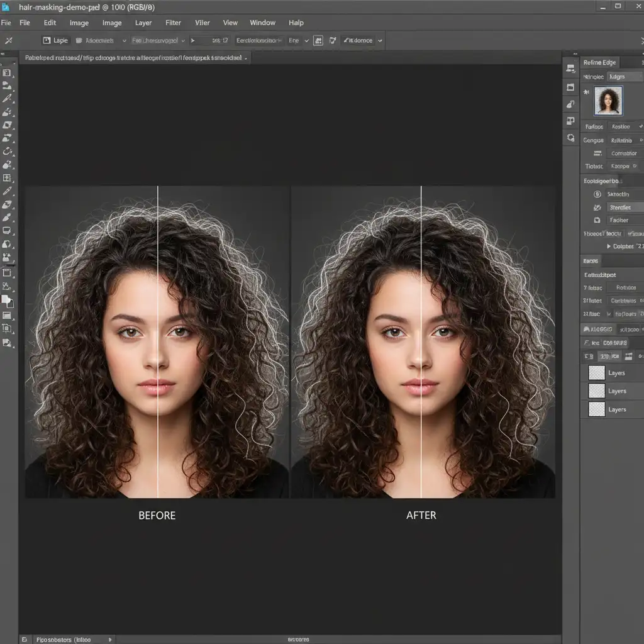The width and height of the screenshot is (644, 644).
Task: Click the crossed-tools icon at options bar start
Action: pos(8,40)
